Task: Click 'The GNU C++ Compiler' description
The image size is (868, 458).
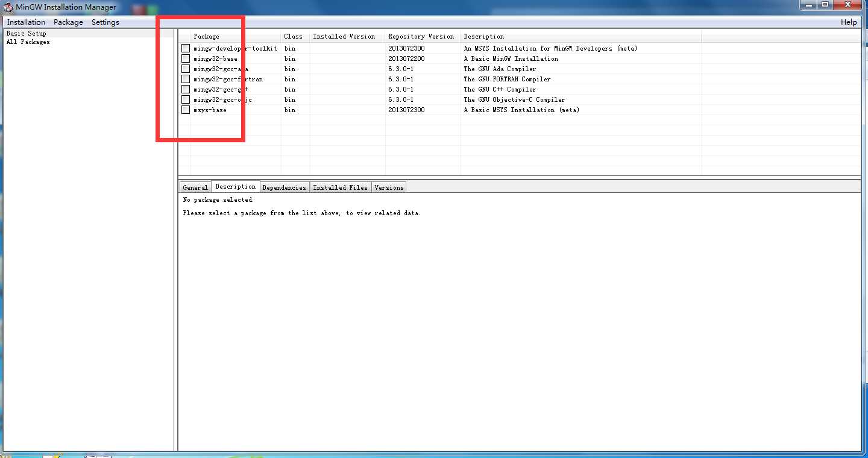Action: coord(500,89)
